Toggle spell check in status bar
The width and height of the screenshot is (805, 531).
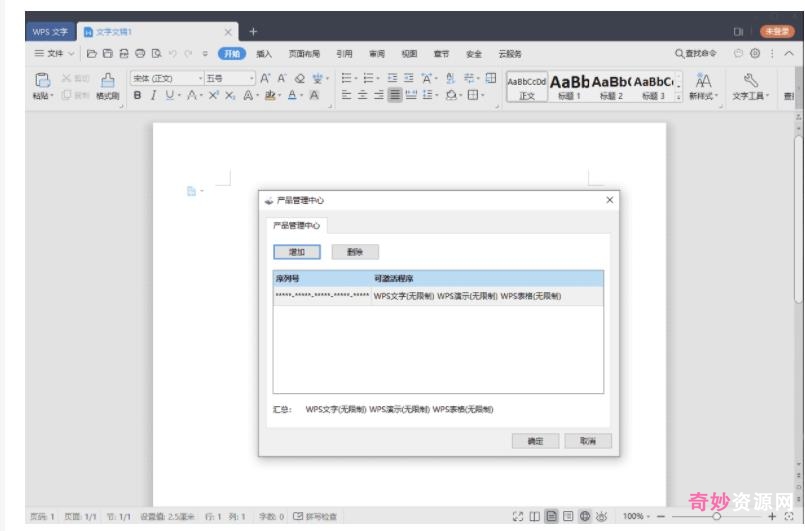click(x=315, y=516)
